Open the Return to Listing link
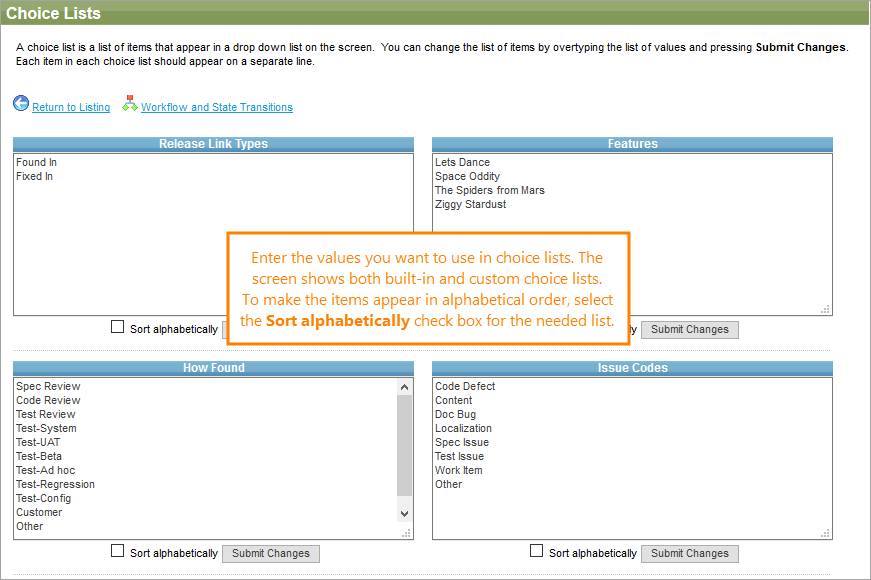This screenshot has width=871, height=580. tap(71, 107)
